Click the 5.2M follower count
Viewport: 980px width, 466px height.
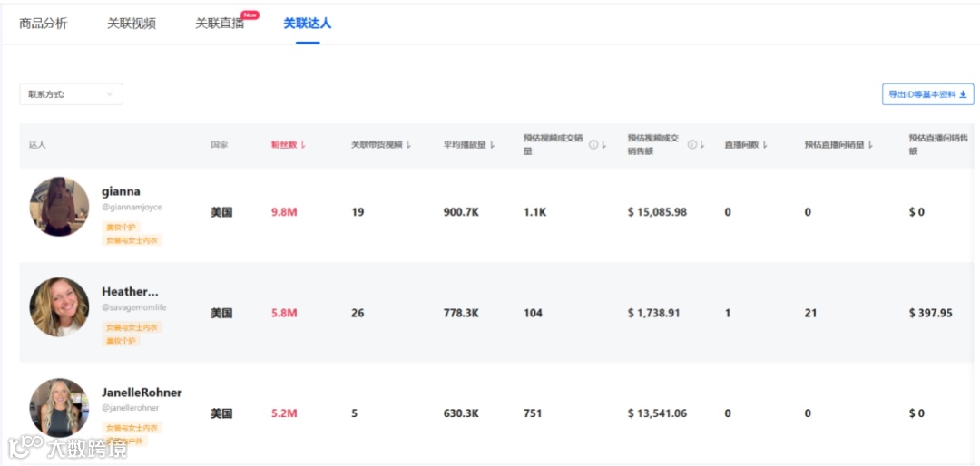tap(284, 413)
